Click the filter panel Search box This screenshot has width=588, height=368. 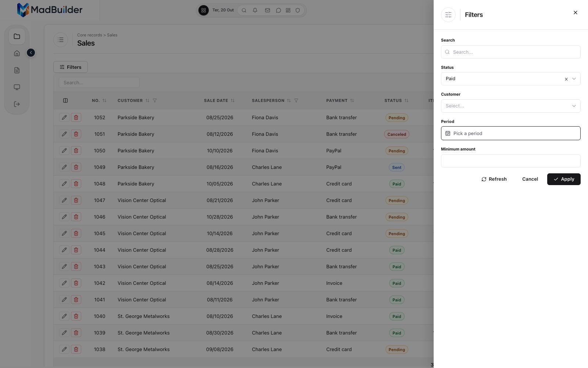(510, 52)
